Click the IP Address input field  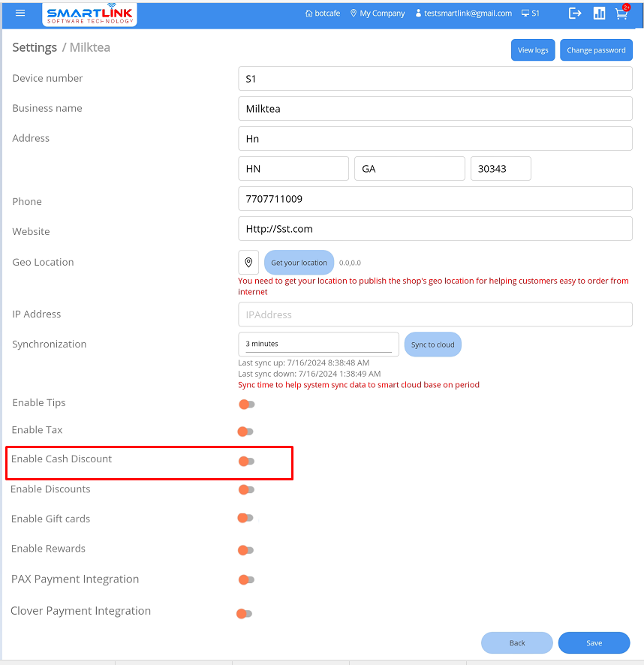435,314
